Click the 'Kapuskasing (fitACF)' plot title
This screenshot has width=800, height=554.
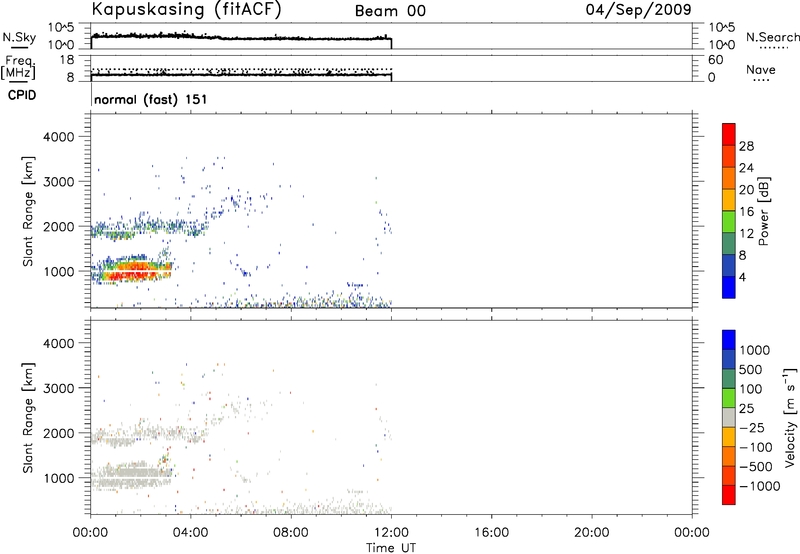click(x=186, y=10)
